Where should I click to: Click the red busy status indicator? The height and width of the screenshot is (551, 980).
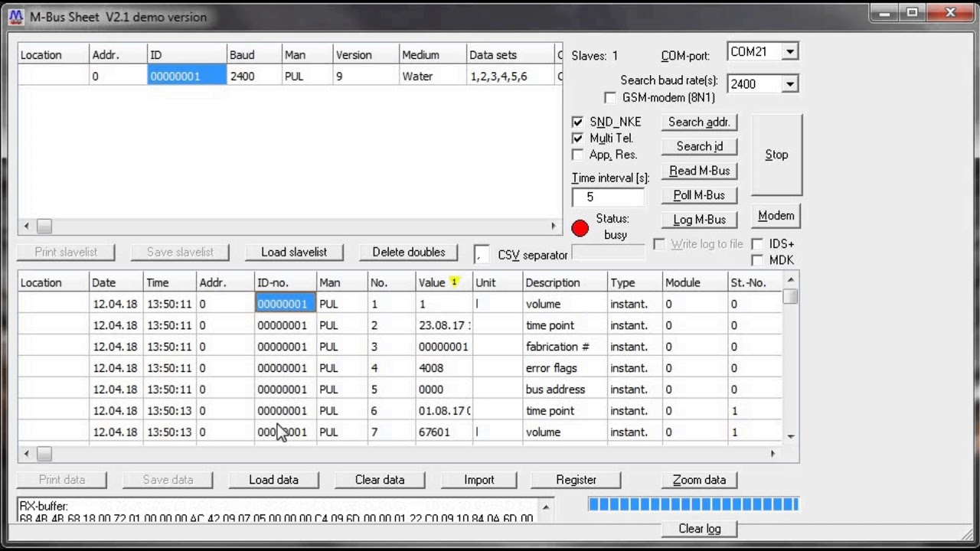click(580, 228)
